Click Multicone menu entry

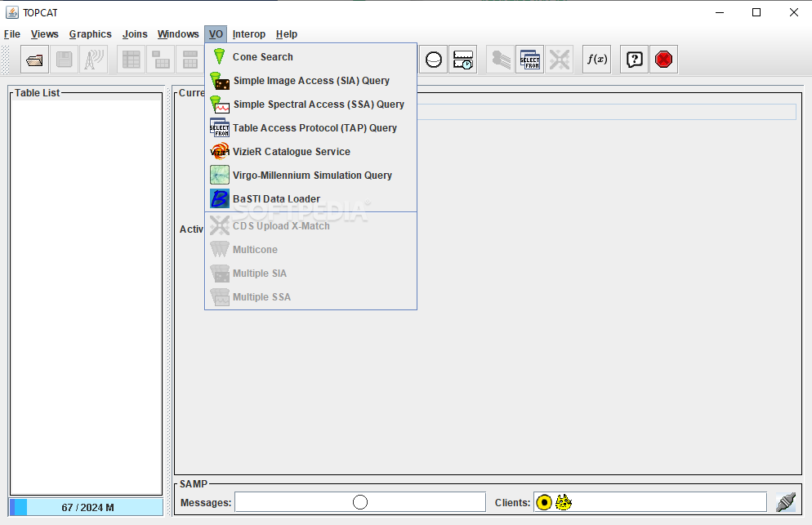coord(310,250)
